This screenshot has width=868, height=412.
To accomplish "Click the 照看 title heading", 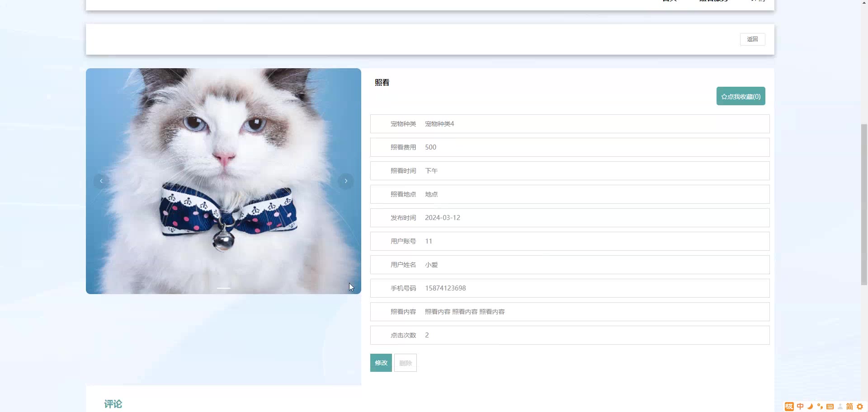I will [x=382, y=83].
